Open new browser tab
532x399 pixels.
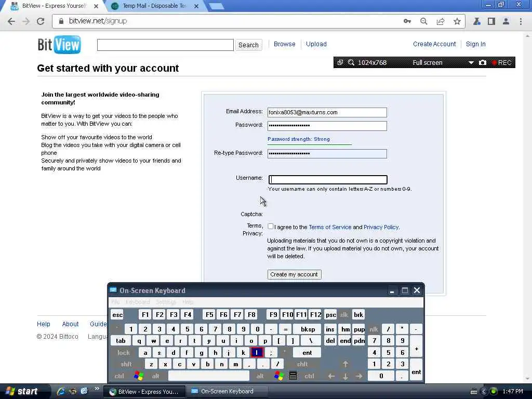[x=216, y=6]
